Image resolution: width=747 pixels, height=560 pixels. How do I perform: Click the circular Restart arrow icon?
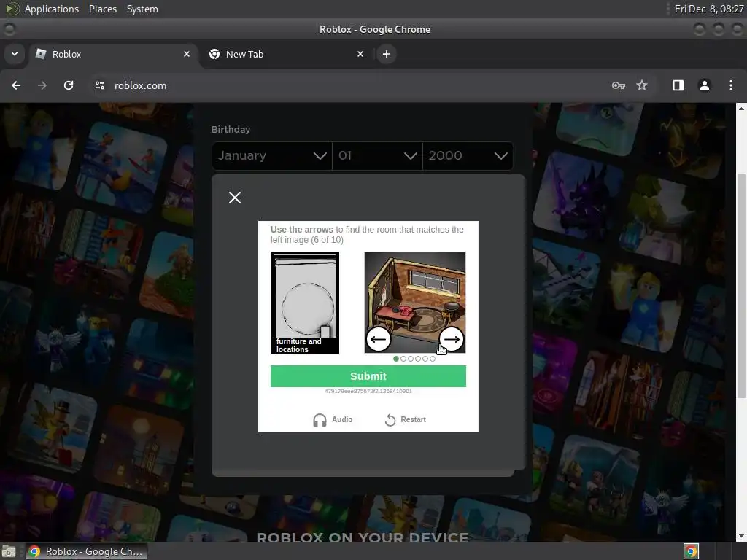390,419
